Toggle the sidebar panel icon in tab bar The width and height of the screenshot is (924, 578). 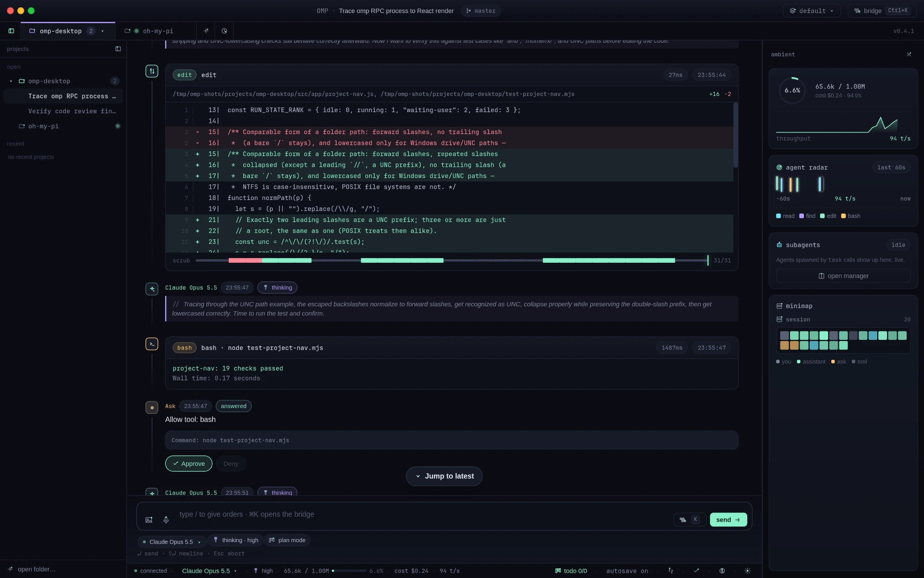coord(11,31)
